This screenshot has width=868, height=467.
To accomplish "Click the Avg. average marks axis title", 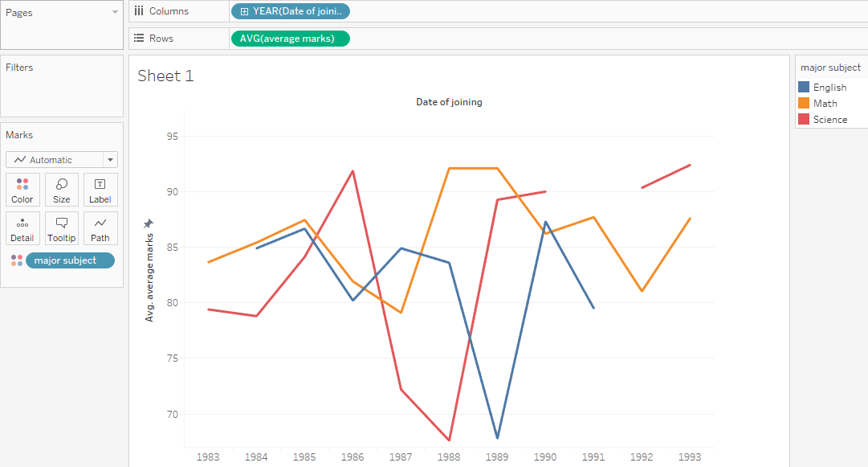I will (x=149, y=279).
